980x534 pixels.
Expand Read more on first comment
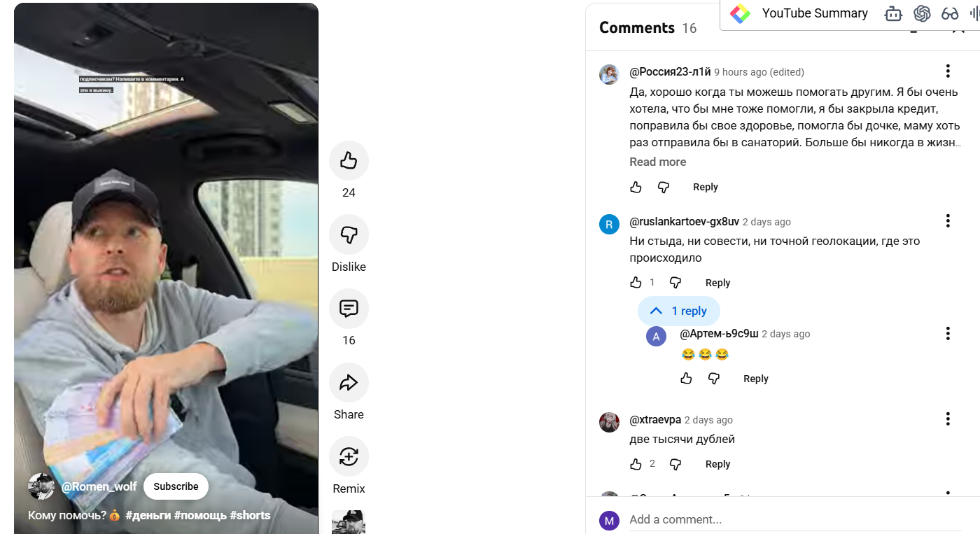coord(657,162)
